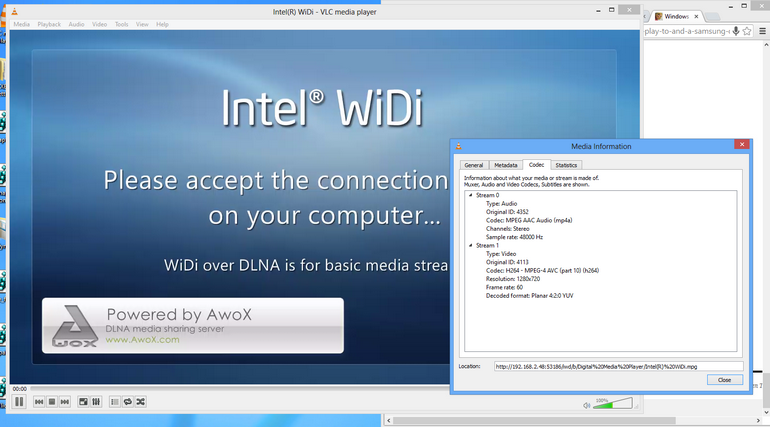This screenshot has height=427, width=770.
Task: Close the Windows tab in Chrome
Action: [x=696, y=17]
